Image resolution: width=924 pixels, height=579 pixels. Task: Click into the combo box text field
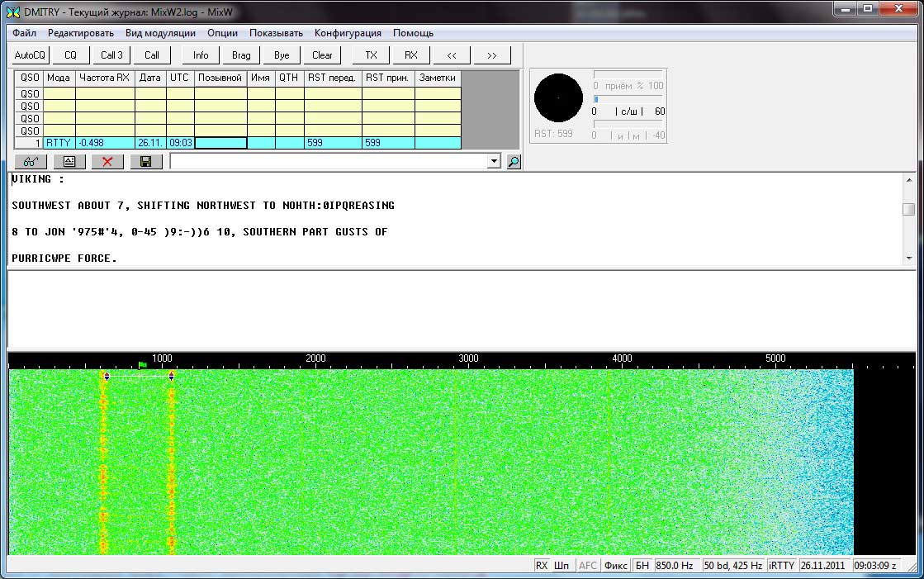pyautogui.click(x=329, y=162)
